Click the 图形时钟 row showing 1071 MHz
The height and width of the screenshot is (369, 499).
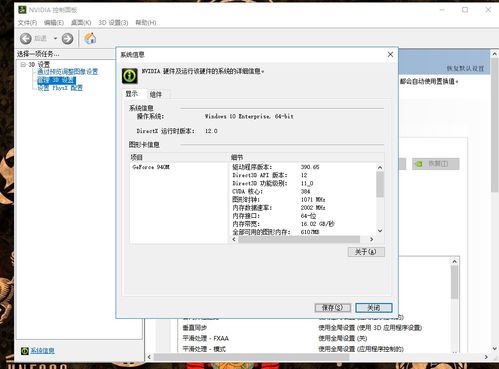pos(303,199)
